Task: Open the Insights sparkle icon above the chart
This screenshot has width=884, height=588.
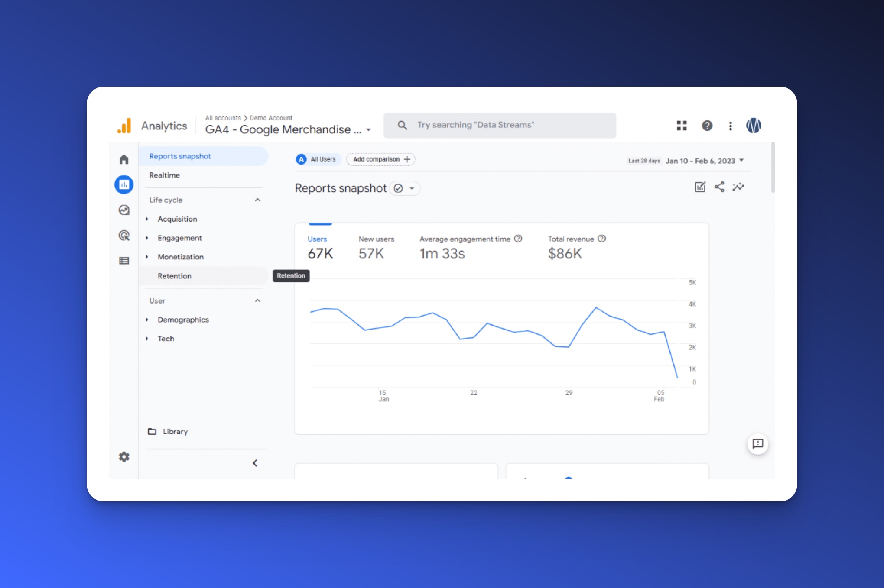Action: click(739, 187)
